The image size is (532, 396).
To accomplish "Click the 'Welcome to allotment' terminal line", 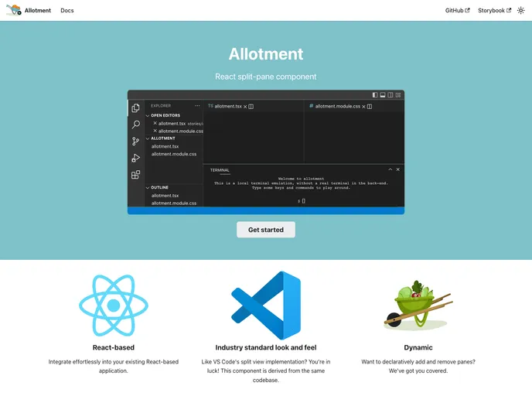I will tap(301, 179).
